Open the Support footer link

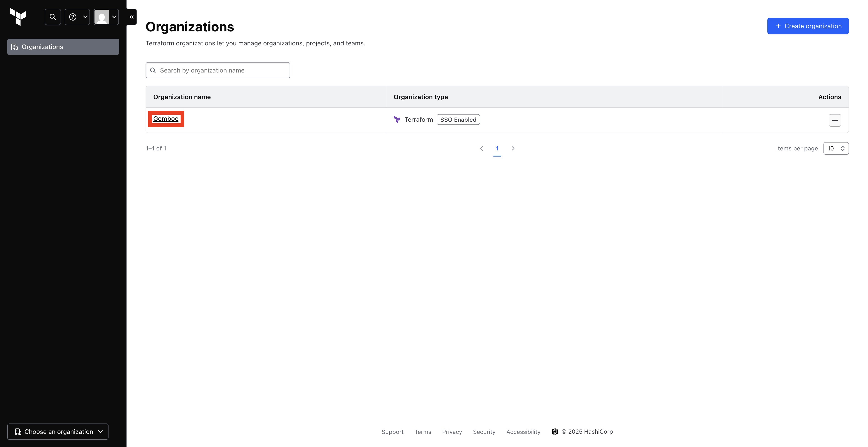[393, 432]
